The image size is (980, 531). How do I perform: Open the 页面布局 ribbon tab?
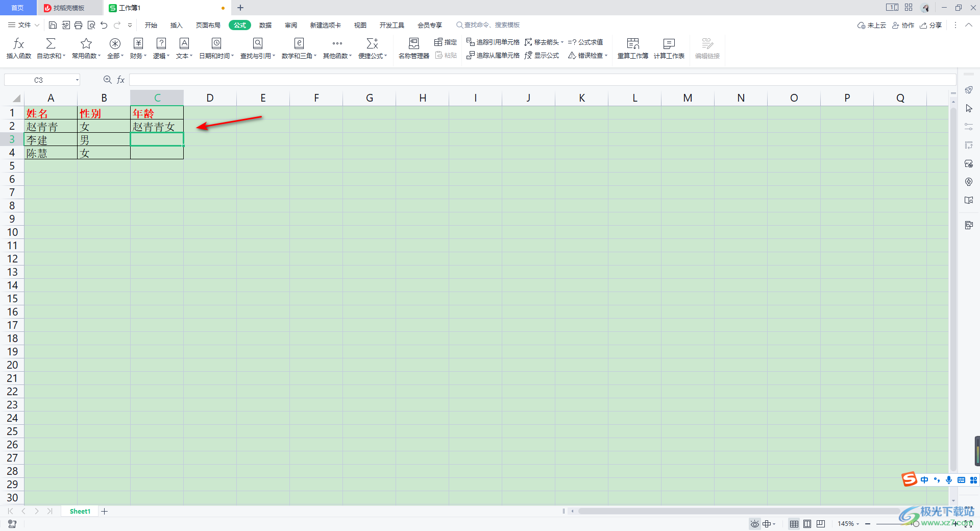(208, 25)
